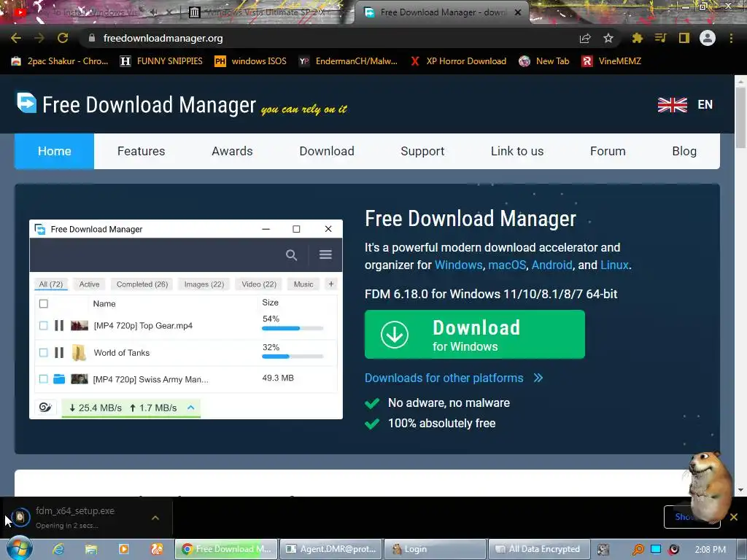Select the Support navigation tab
Image resolution: width=747 pixels, height=560 pixels.
tap(422, 151)
